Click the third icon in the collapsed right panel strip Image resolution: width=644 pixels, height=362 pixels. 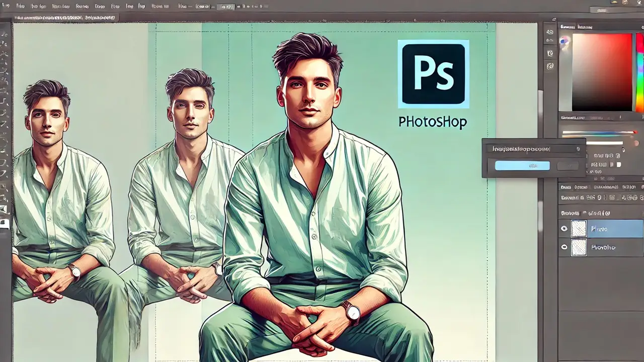(x=550, y=53)
